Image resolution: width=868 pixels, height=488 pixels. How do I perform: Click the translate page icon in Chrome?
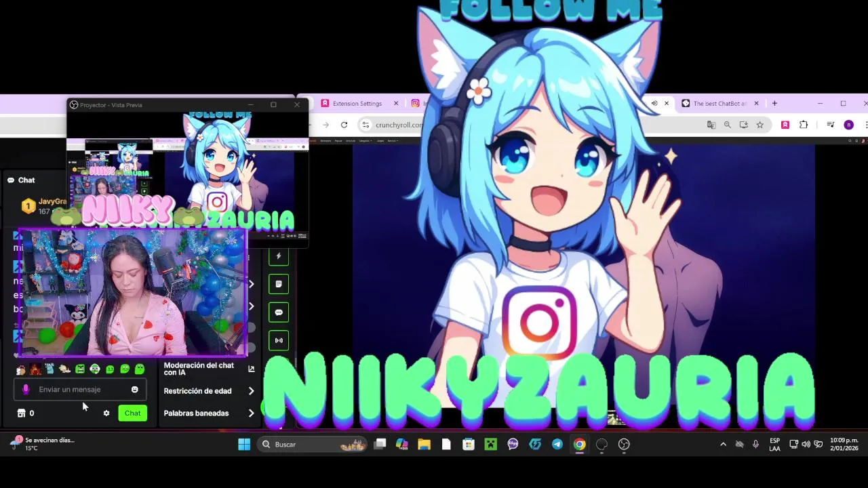711,125
